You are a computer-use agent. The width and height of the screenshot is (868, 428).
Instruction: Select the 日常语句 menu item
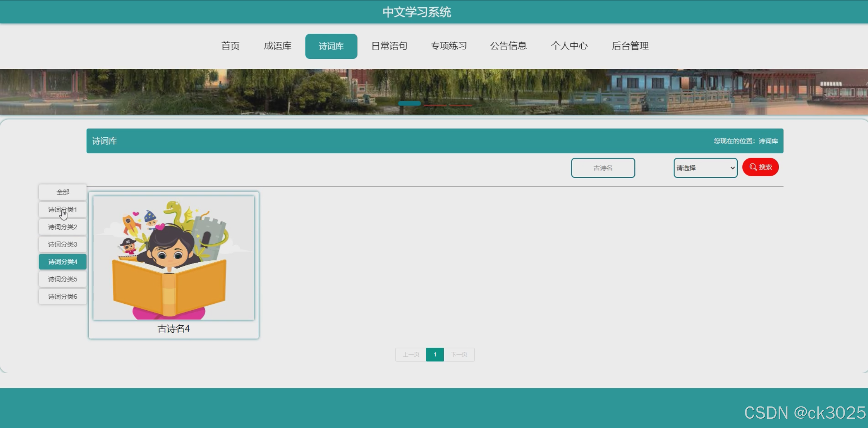click(x=389, y=46)
